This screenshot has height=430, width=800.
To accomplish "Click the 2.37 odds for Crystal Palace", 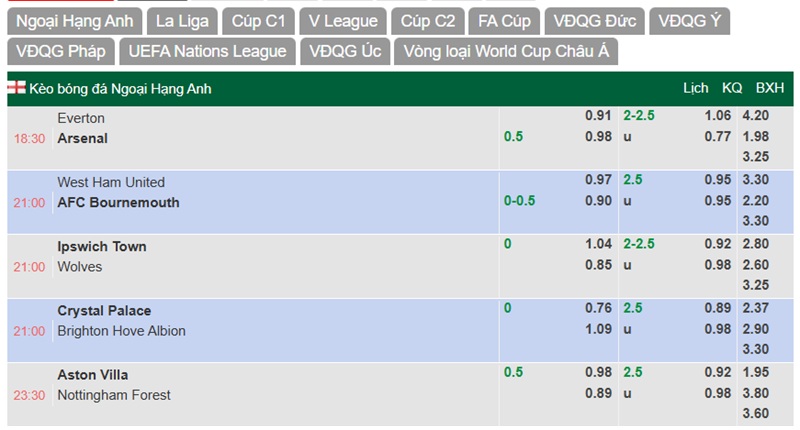I will pos(756,308).
